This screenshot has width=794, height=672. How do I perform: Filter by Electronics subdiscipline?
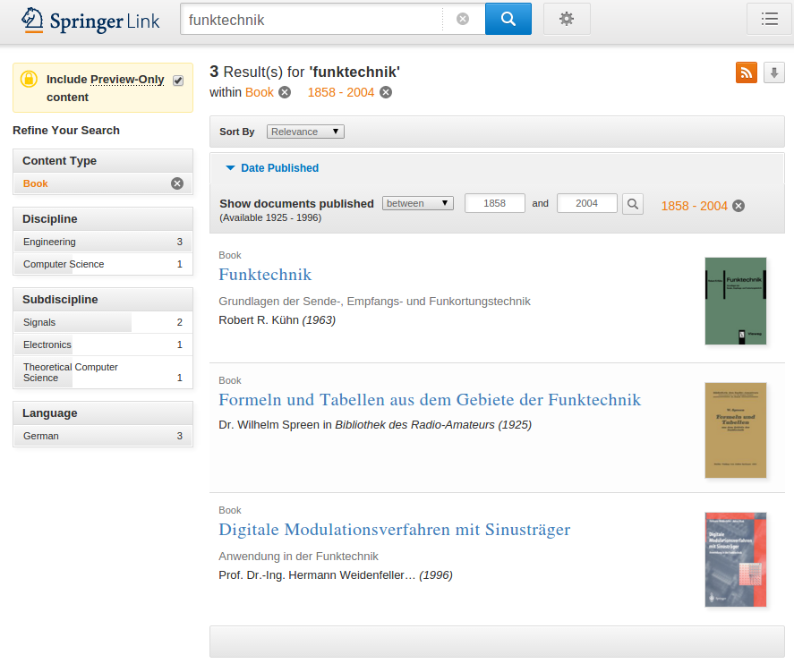pos(103,345)
